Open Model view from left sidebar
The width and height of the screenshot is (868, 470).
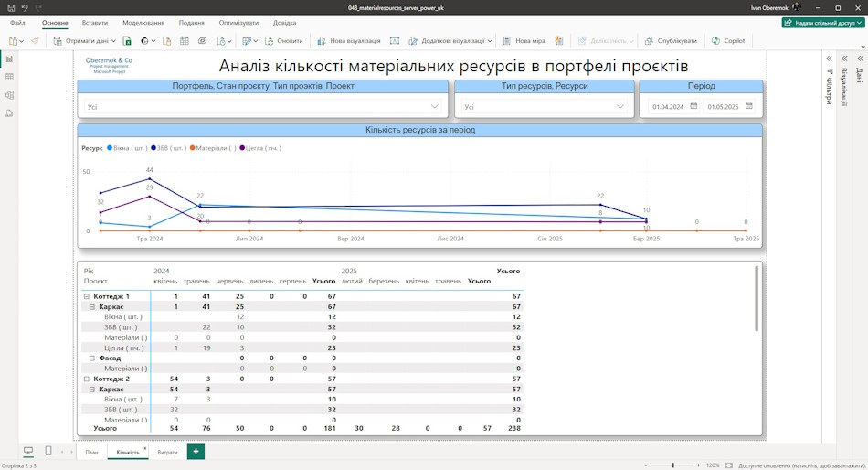9,95
